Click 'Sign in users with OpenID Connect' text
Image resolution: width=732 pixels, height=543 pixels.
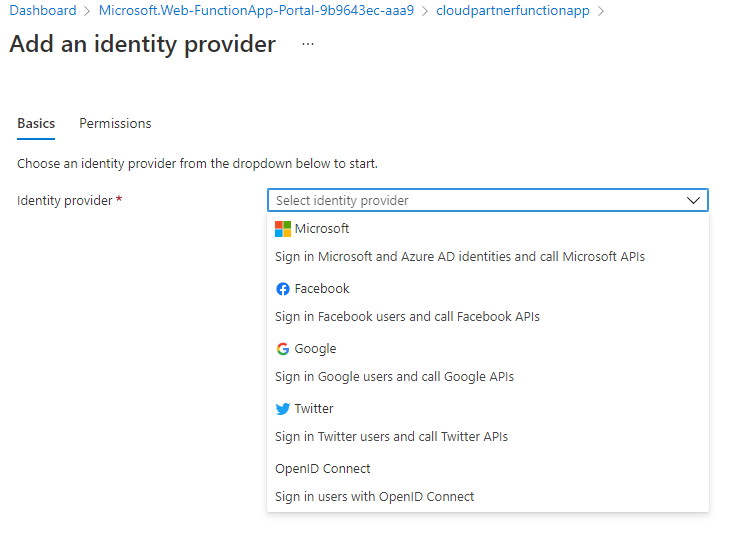click(375, 497)
